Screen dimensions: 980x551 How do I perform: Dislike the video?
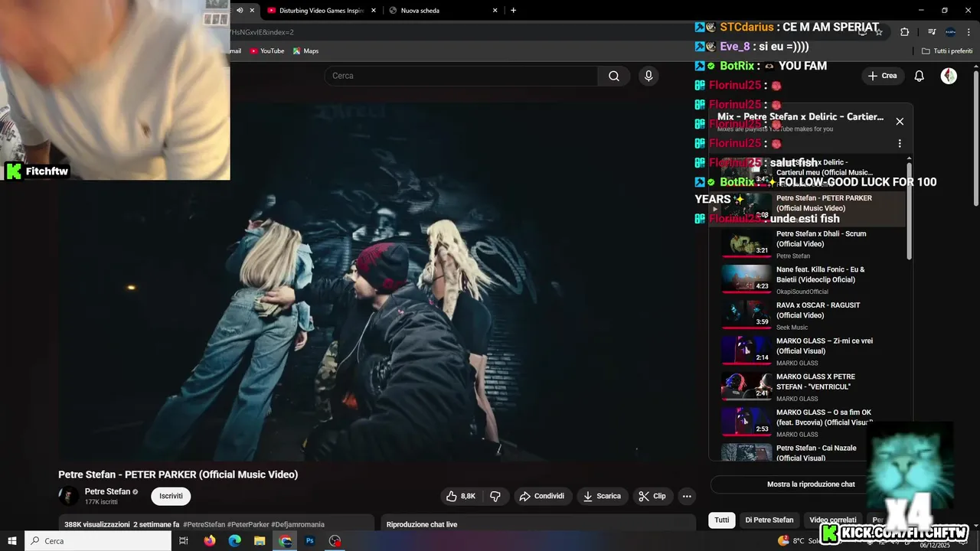(495, 496)
